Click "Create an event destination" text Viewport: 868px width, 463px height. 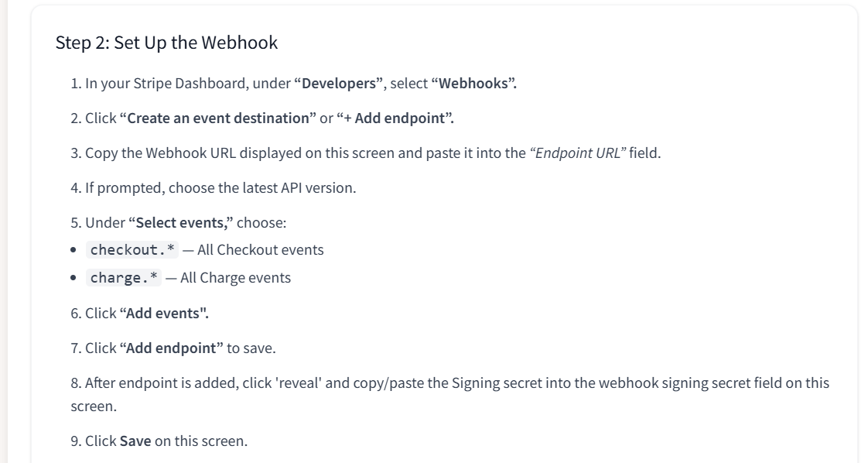tap(218, 118)
